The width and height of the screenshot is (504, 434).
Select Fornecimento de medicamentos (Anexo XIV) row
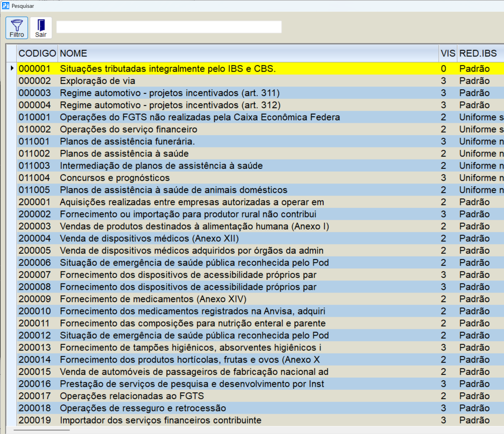click(153, 299)
